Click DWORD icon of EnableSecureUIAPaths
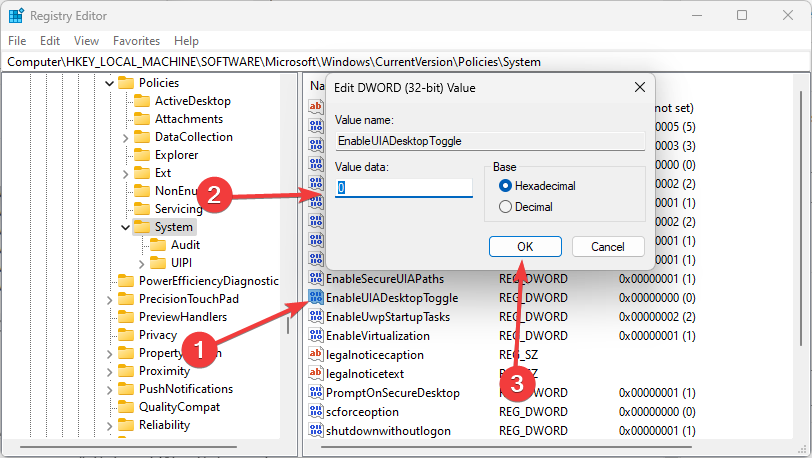Screen dimensions: 812x458 point(316,279)
